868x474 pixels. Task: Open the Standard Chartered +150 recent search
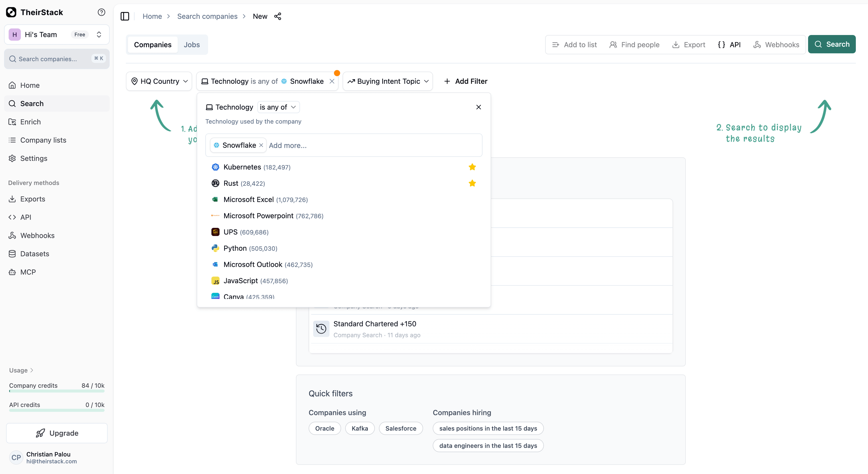tap(491, 329)
